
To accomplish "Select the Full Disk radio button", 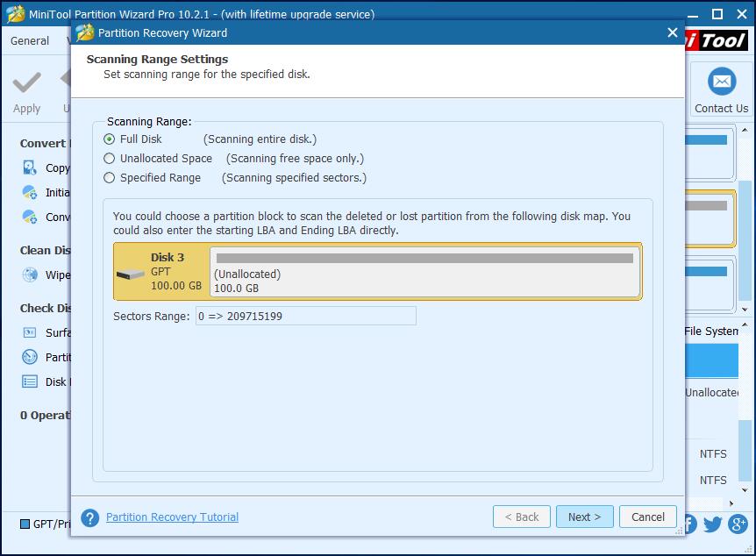I will [110, 139].
